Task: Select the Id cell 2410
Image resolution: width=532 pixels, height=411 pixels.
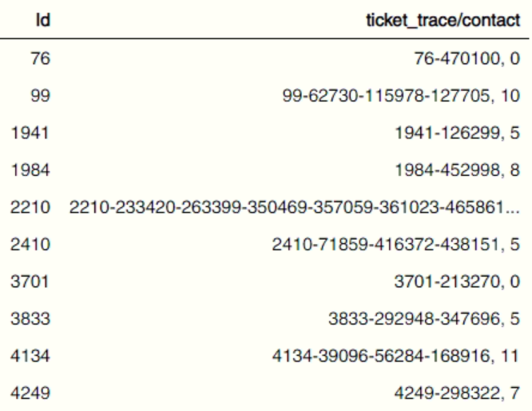Action: click(30, 244)
